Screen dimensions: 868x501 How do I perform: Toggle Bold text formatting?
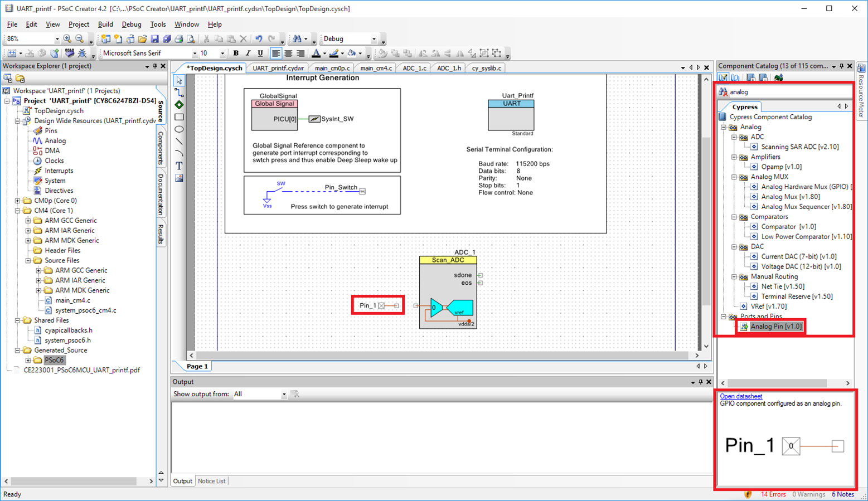[236, 53]
